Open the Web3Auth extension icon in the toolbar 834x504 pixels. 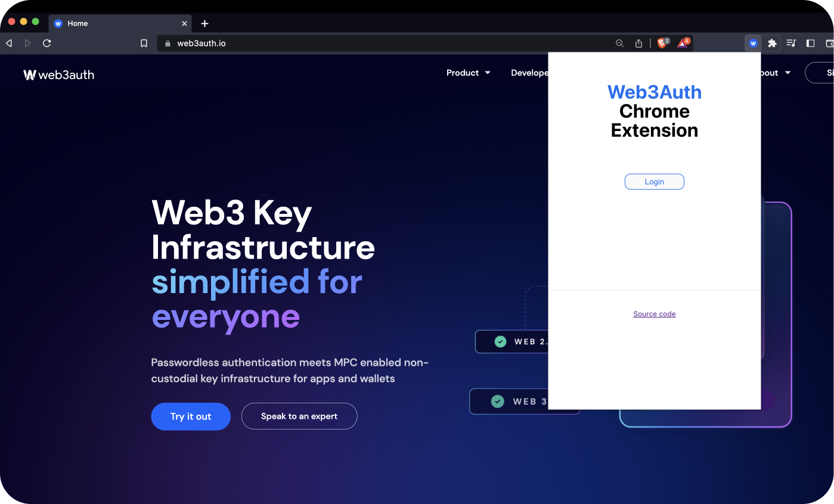click(752, 43)
